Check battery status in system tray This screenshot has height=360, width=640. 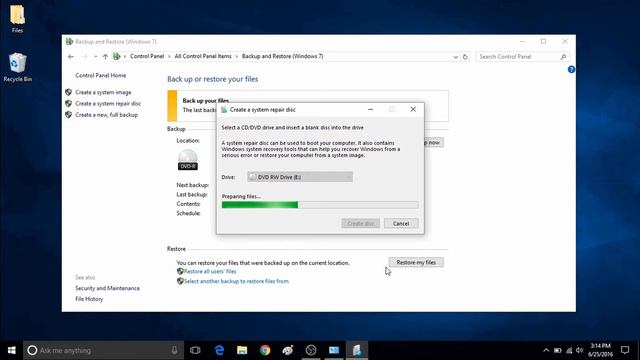558,350
